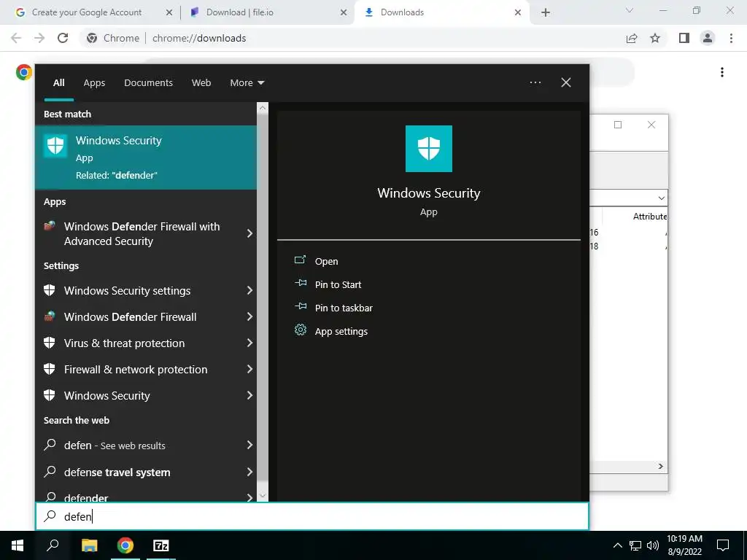
Task: Open Downloads page more actions menu
Action: [x=722, y=72]
